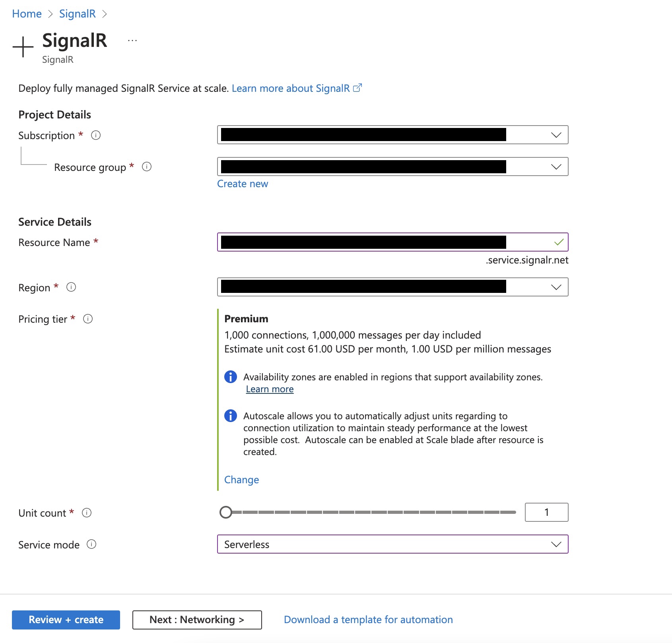Open the ellipsis menu next to SignalR title
This screenshot has width=672, height=643.
point(132,41)
